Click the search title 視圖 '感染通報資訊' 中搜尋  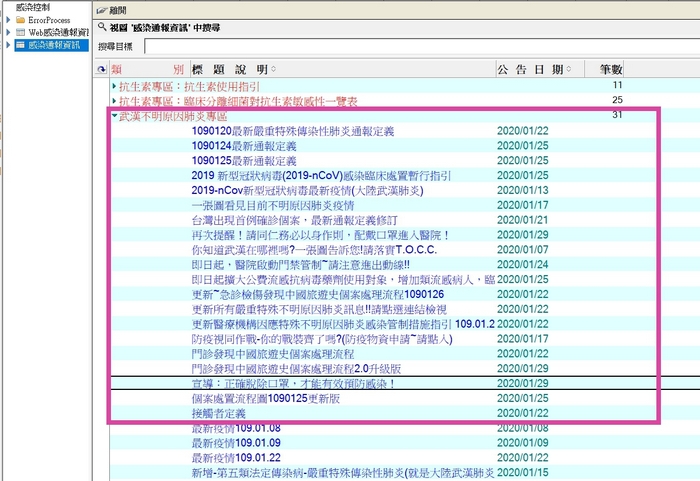pos(165,28)
